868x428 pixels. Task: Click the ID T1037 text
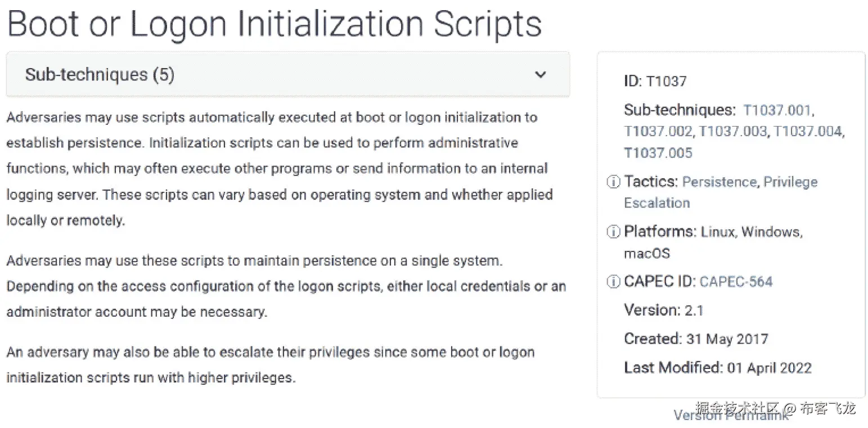655,82
